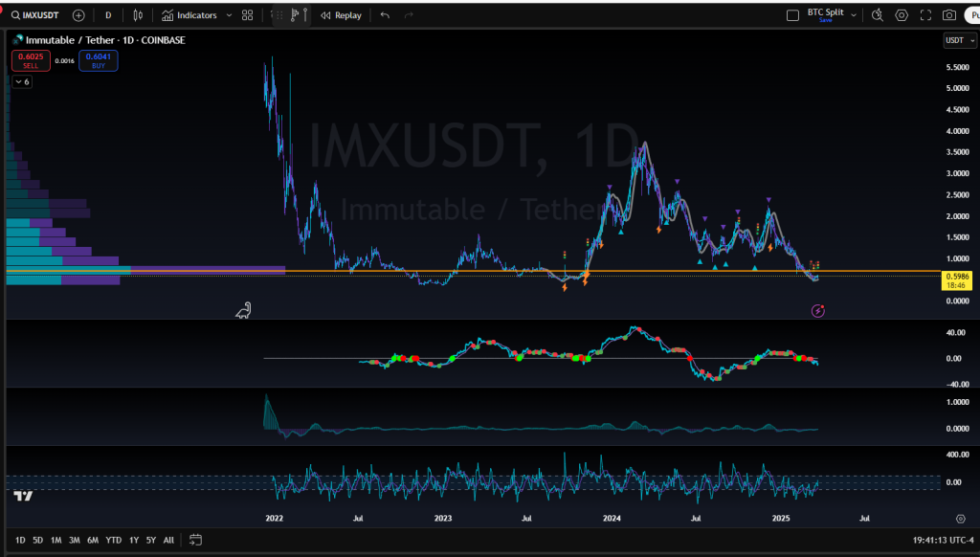The width and height of the screenshot is (980, 557).
Task: Click the 400.00 oscillator scale value
Action: tap(957, 455)
